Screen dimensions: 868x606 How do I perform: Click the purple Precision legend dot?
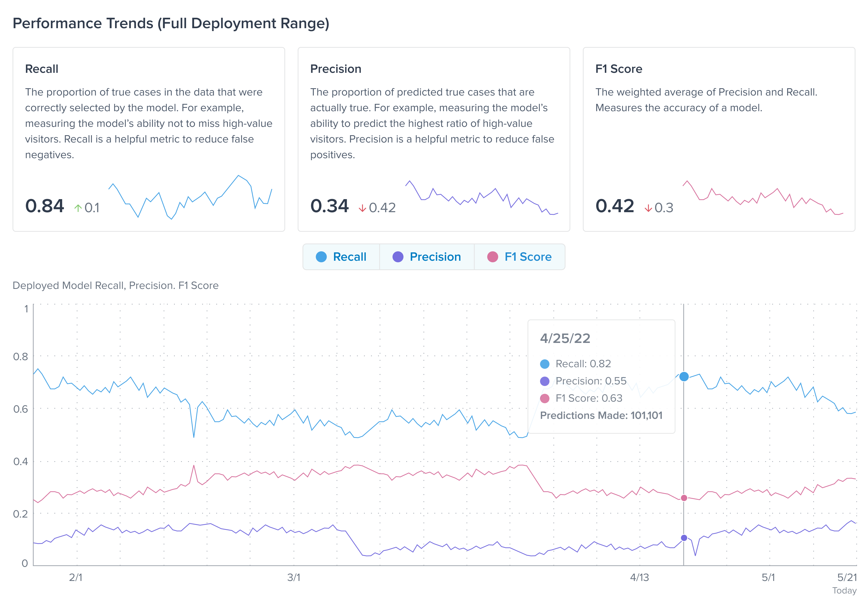point(398,257)
